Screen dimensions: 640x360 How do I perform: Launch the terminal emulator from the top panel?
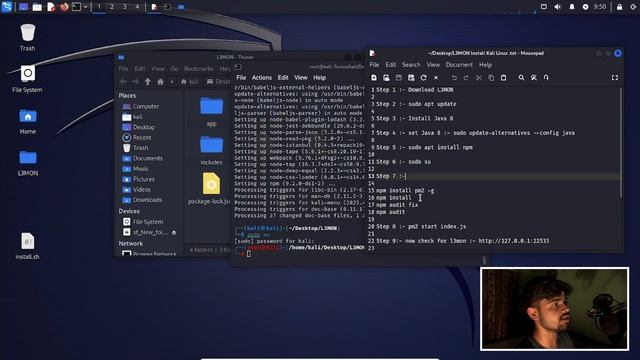tap(76, 7)
